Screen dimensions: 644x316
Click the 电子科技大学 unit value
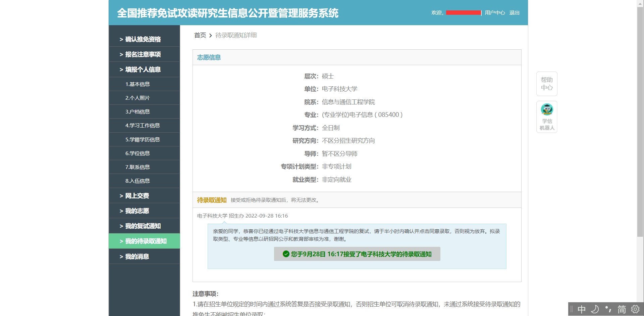(339, 89)
